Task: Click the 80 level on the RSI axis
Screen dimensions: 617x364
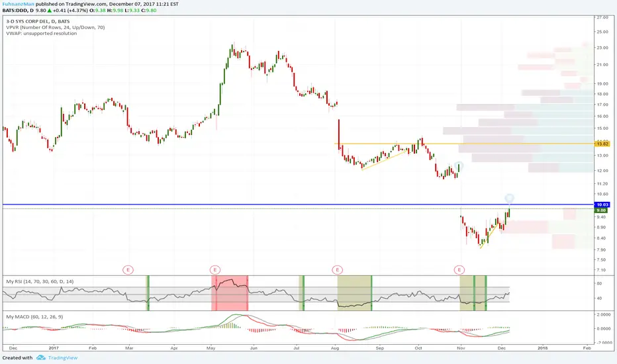Action: coord(599,283)
